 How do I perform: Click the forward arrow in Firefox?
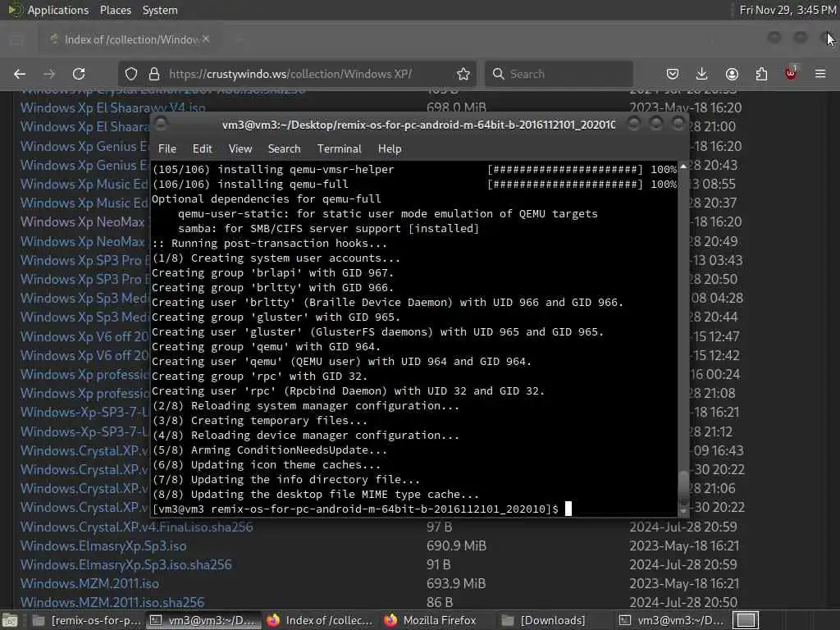click(49, 74)
